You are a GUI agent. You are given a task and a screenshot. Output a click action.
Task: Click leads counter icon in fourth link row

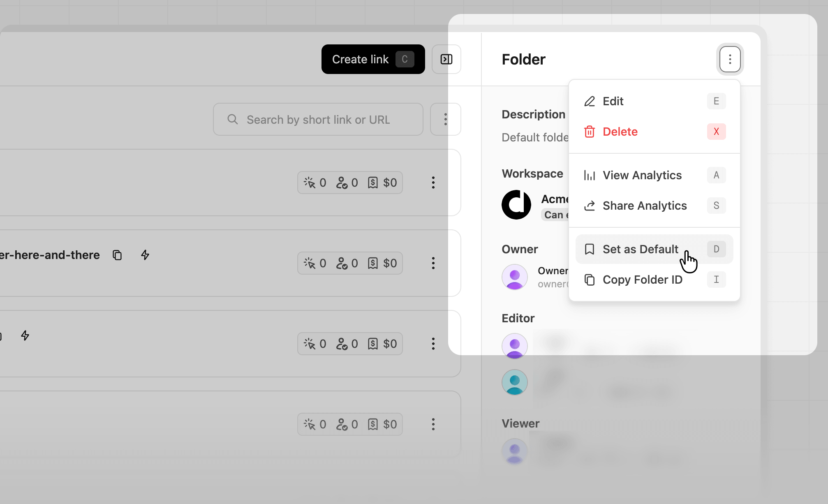point(342,424)
